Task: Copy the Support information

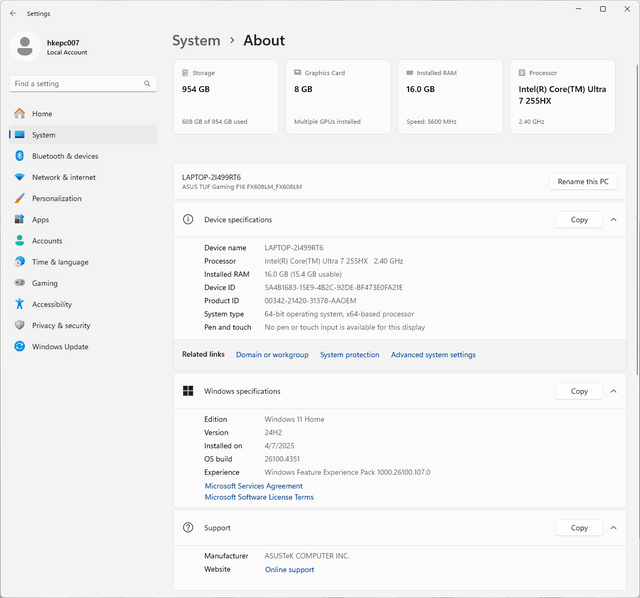Action: [579, 527]
